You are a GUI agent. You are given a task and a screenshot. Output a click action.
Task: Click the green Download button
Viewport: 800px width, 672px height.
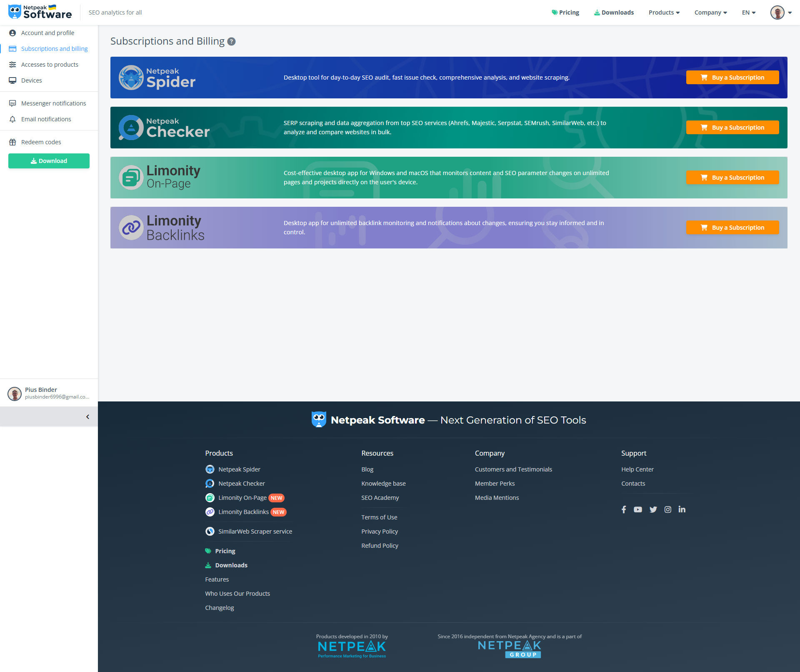(49, 161)
